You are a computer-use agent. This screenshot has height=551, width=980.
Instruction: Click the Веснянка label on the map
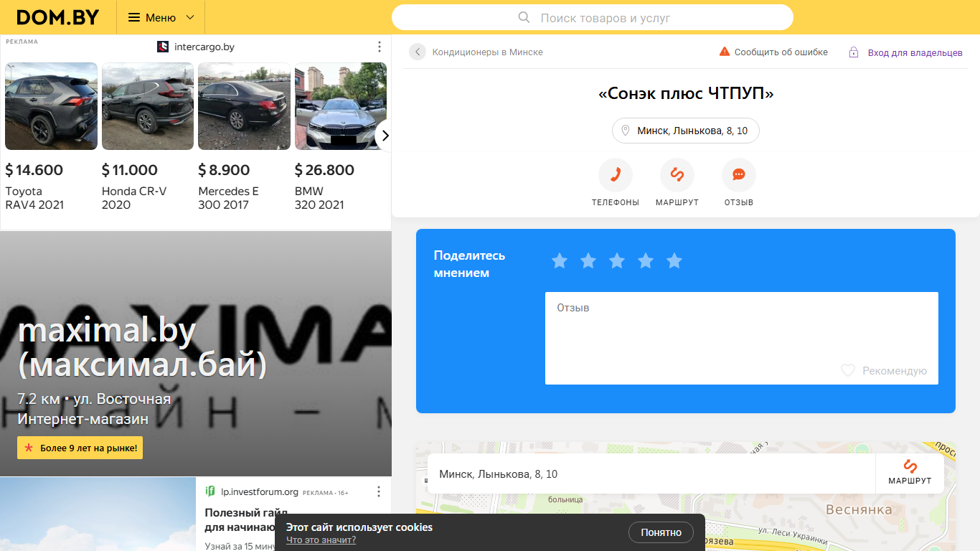point(859,509)
